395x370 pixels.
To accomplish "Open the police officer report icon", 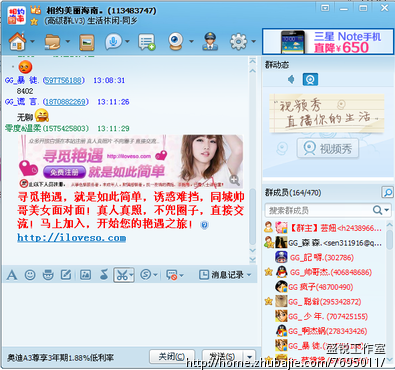I will tap(210, 42).
